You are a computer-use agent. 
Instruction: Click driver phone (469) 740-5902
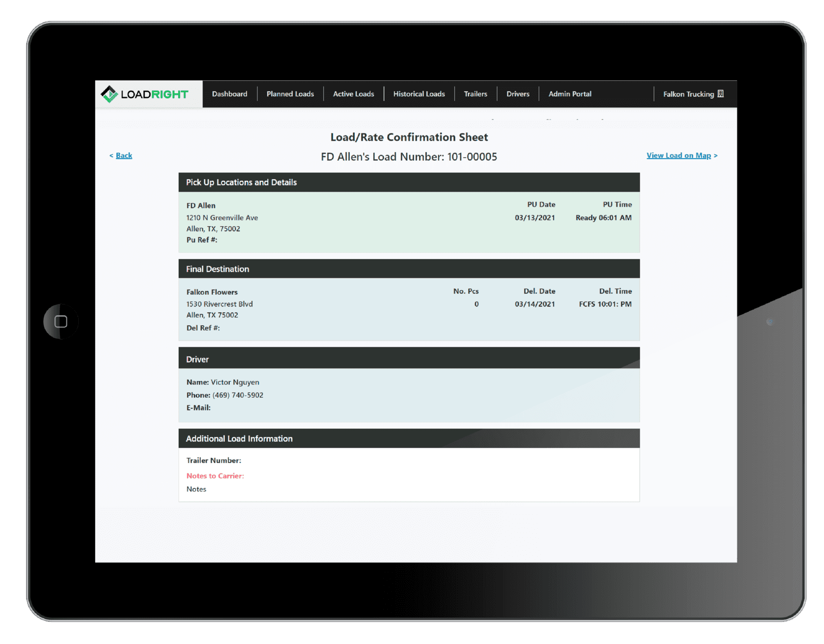pyautogui.click(x=238, y=395)
